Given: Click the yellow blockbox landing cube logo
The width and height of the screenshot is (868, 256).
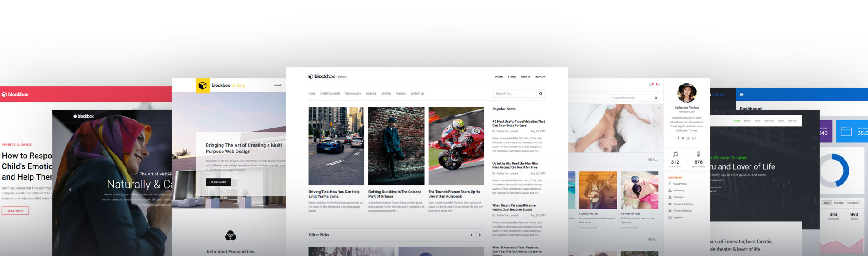Looking at the screenshot, I should [x=203, y=85].
